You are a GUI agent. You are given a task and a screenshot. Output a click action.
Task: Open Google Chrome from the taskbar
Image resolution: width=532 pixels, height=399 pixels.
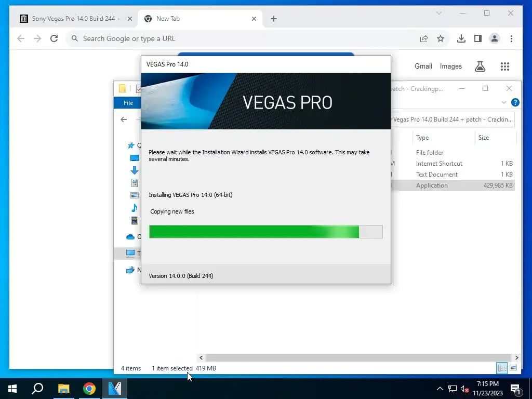[89, 389]
